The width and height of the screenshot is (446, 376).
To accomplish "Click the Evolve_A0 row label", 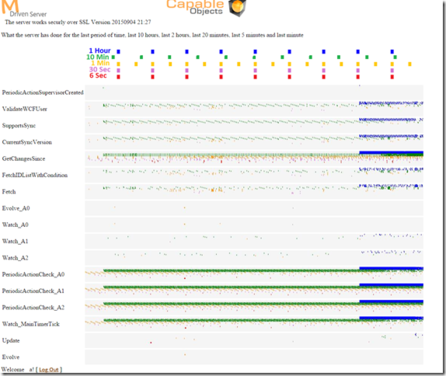I will [x=16, y=208].
